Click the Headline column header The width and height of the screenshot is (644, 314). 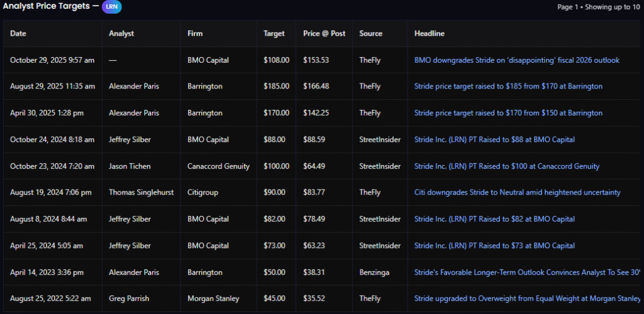coord(430,33)
